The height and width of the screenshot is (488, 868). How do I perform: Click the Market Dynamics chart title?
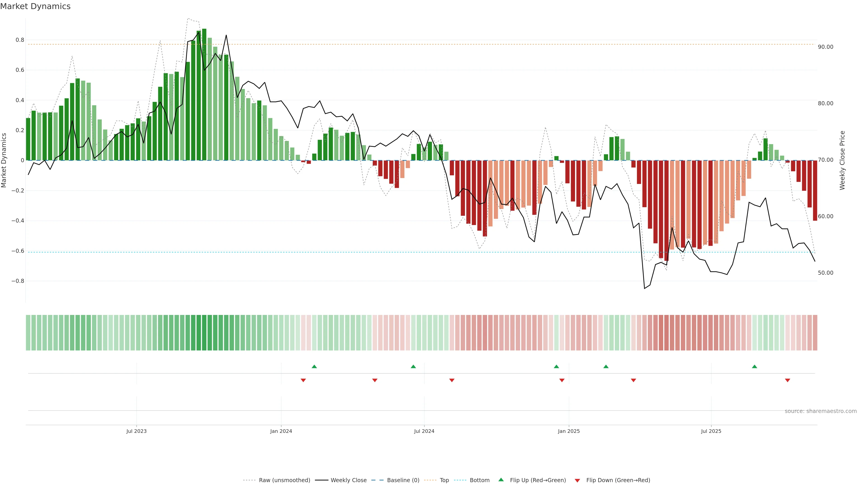[x=35, y=6]
